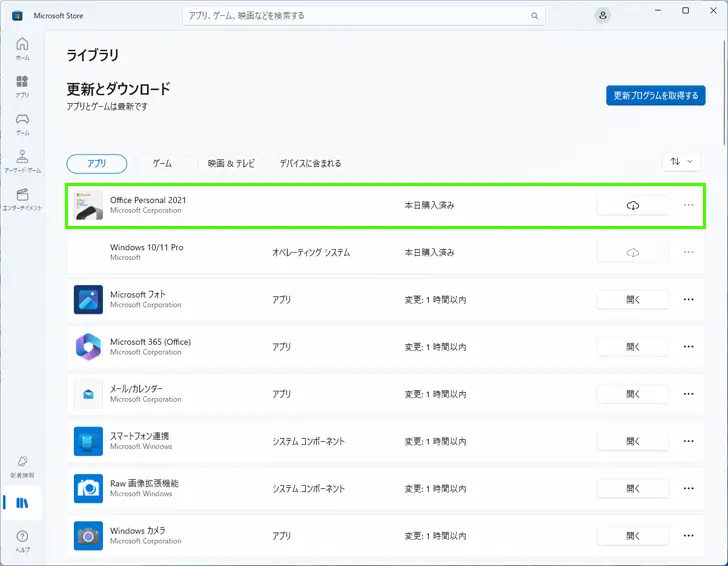Open the Arcade games sidebar icon

tap(22, 161)
